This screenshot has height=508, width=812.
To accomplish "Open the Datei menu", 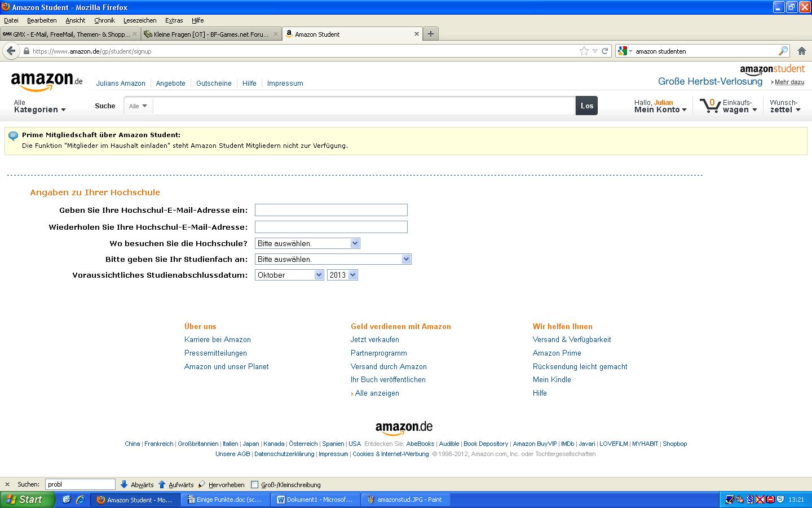I will click(x=11, y=20).
